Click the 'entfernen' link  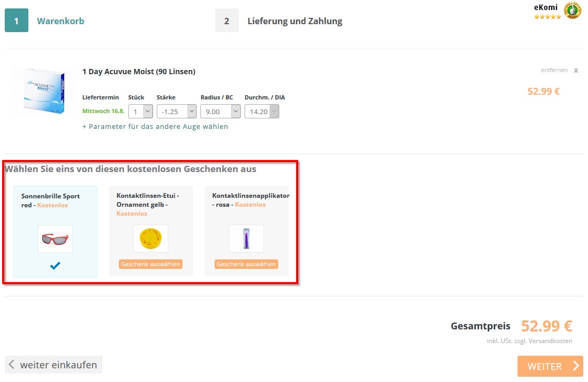click(x=554, y=70)
